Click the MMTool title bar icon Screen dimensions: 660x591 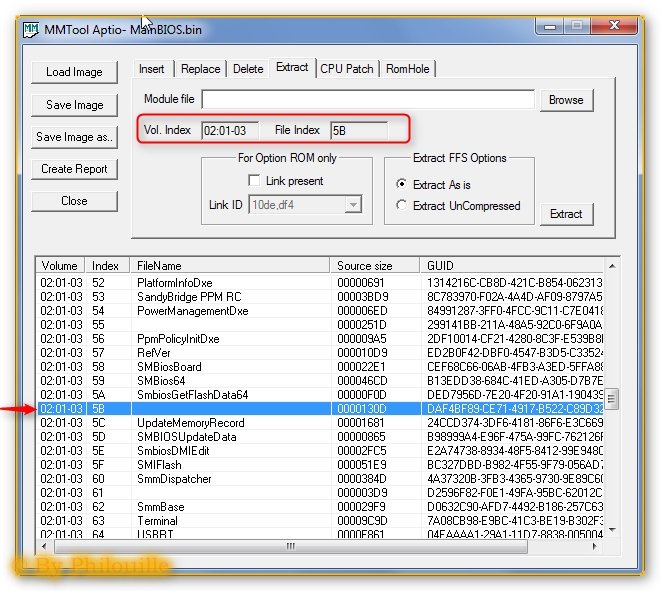click(30, 29)
